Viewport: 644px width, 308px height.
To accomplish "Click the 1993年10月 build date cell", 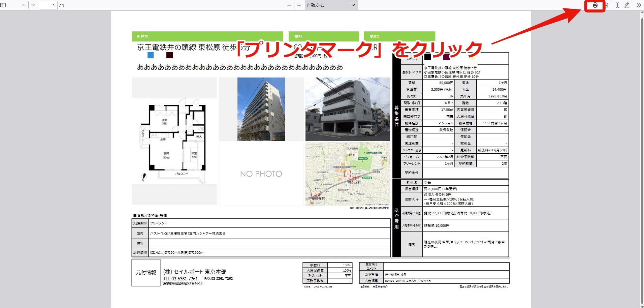I will [492, 96].
